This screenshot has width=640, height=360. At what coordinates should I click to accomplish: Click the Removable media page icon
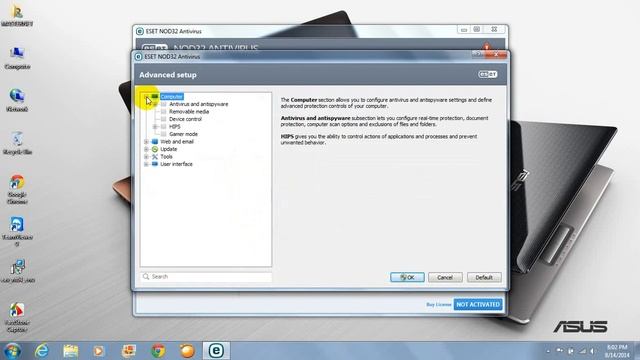tap(164, 111)
